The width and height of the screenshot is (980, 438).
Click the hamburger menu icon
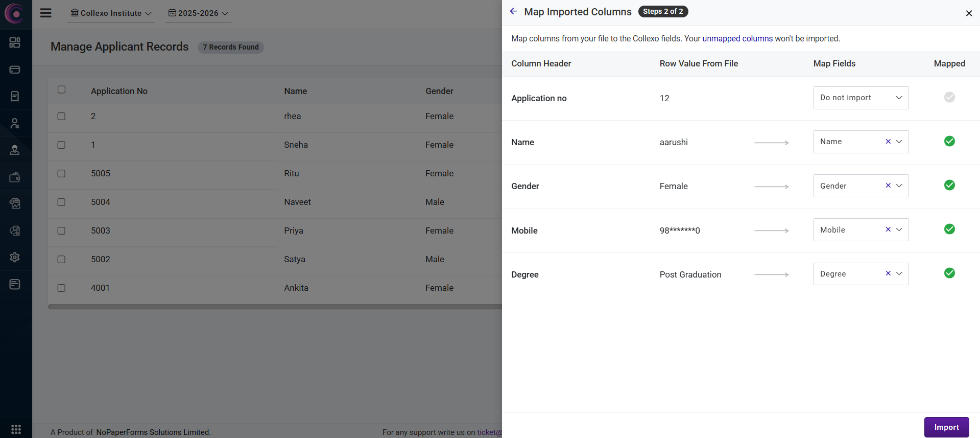[46, 13]
